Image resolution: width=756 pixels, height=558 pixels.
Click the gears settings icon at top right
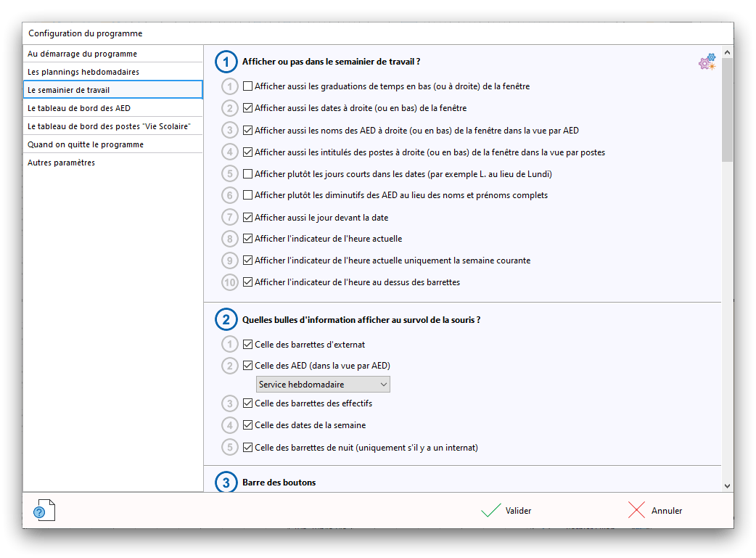[x=707, y=62]
